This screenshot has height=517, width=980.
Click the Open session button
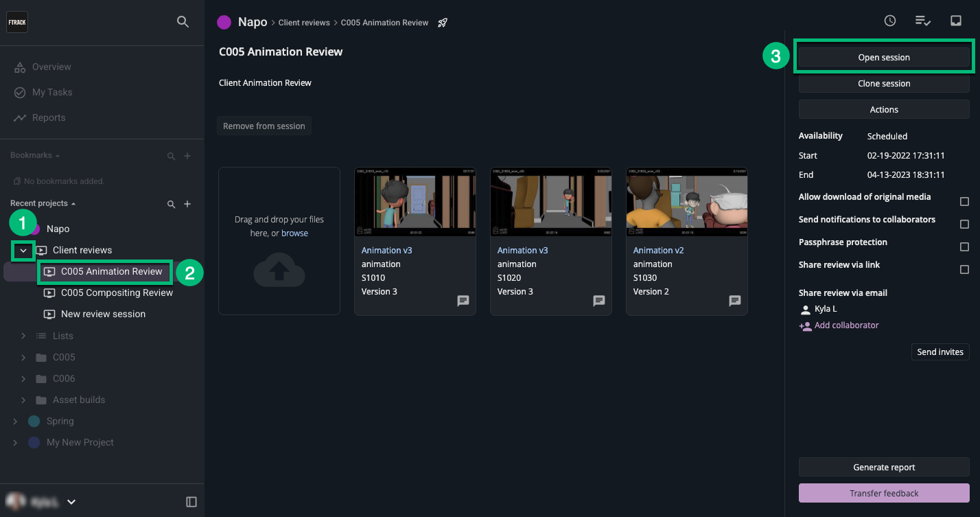point(884,56)
